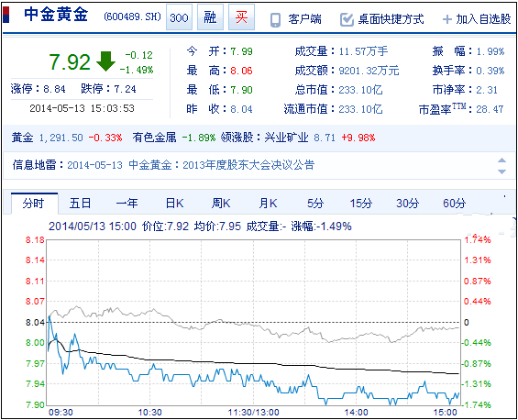Click the down arrow in 信息地雷 scroller
Image resolution: width=518 pixels, height=420 pixels.
click(501, 171)
